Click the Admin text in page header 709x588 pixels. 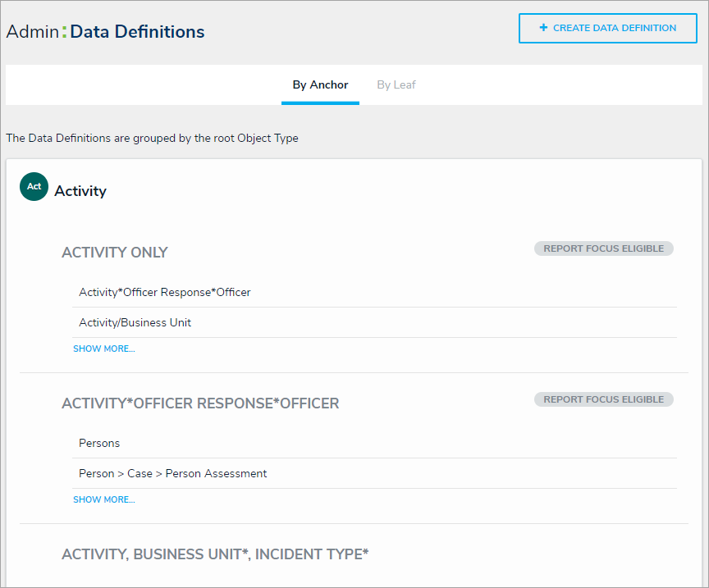click(32, 32)
